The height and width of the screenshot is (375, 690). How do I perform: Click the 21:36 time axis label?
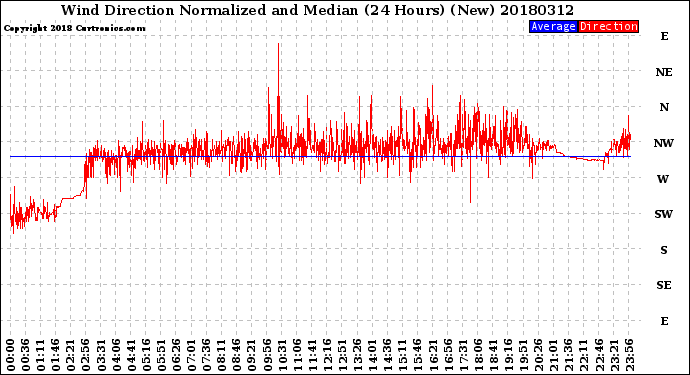(569, 355)
